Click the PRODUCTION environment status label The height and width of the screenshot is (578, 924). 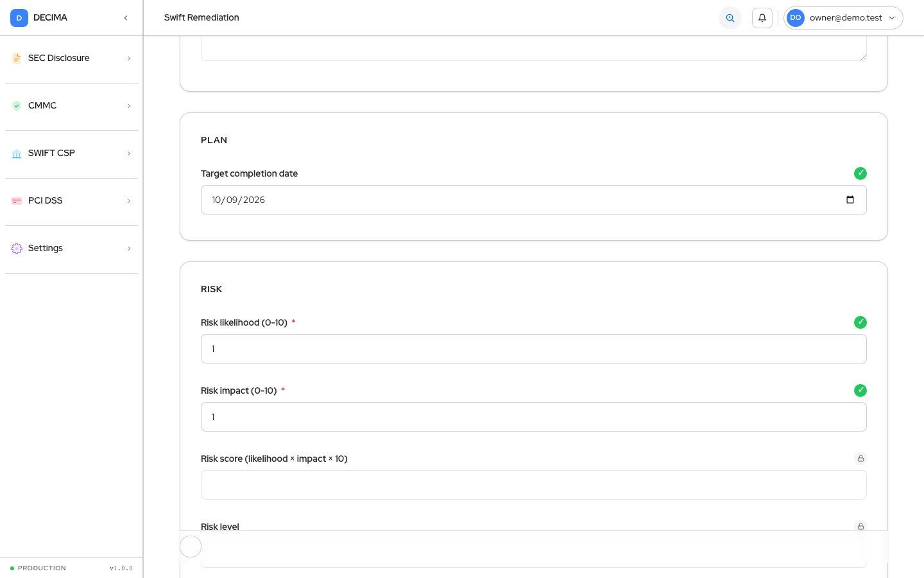[42, 568]
